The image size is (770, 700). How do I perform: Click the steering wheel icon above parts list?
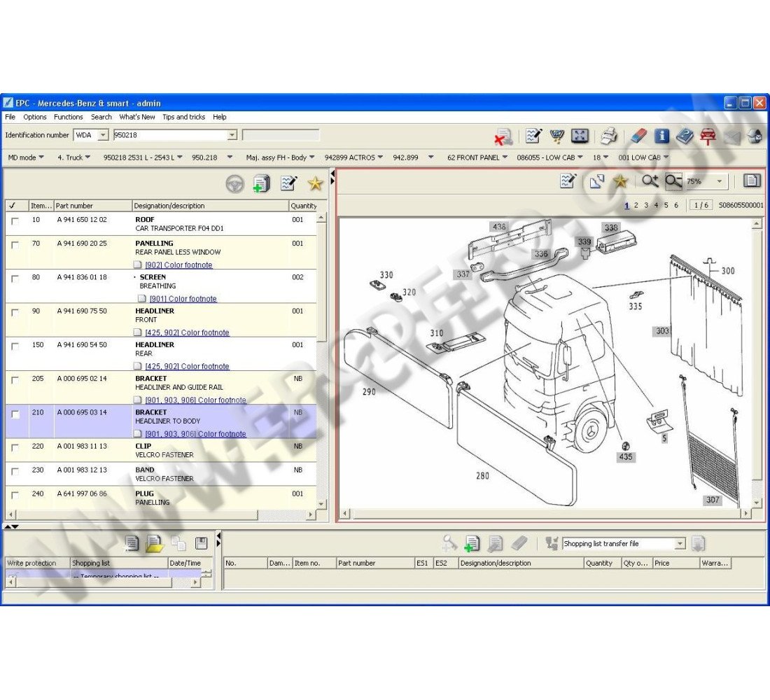(x=234, y=183)
